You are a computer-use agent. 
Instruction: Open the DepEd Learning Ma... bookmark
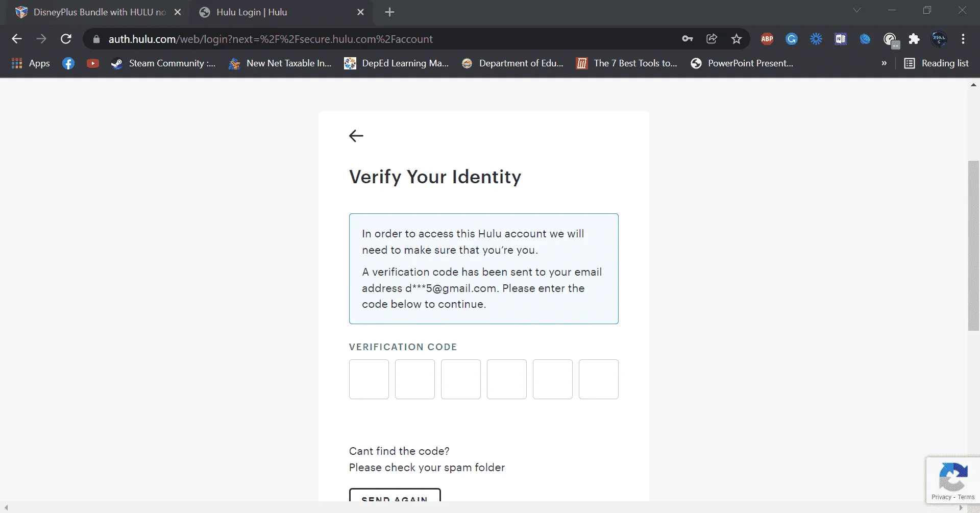(x=397, y=63)
